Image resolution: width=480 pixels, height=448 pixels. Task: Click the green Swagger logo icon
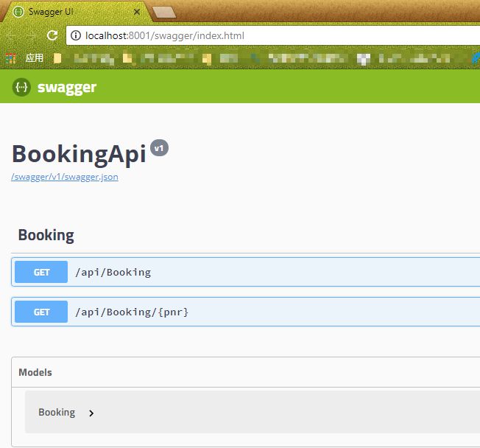pos(21,88)
